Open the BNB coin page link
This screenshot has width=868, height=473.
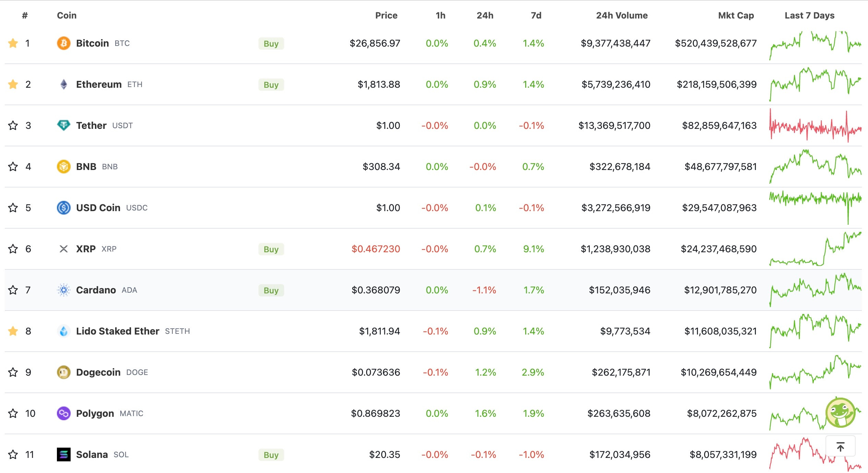pyautogui.click(x=86, y=167)
